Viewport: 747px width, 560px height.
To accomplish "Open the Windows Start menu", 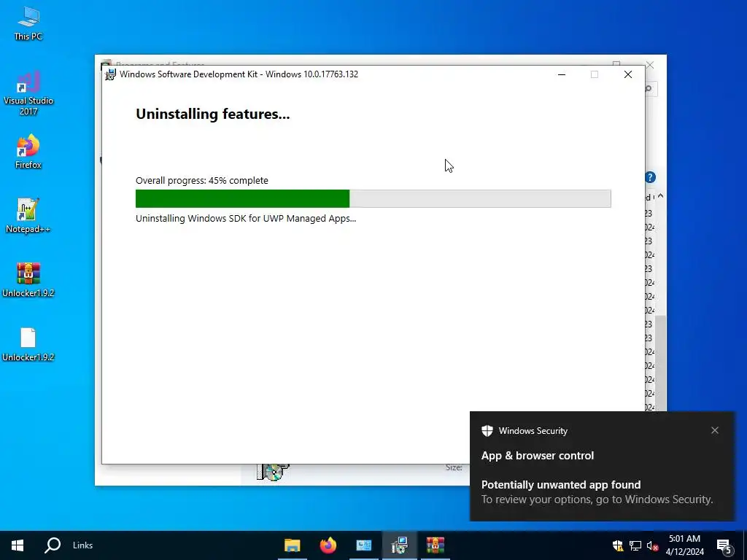I will (x=18, y=545).
